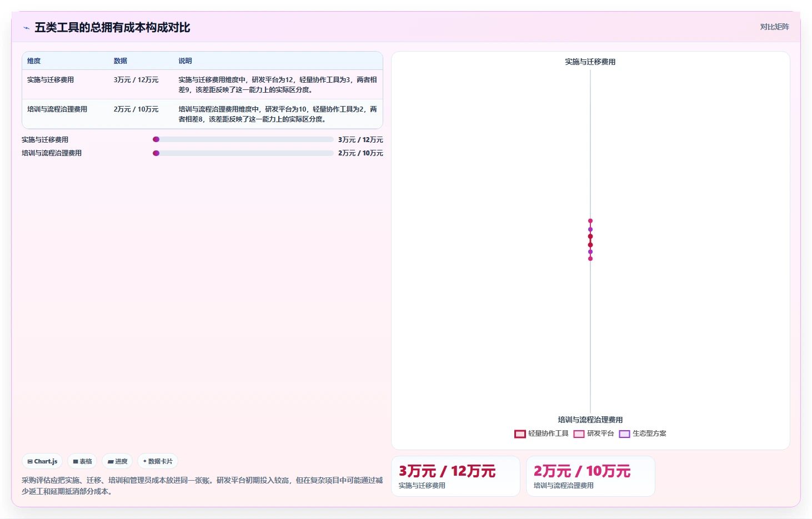812x519 pixels.
Task: Click the 对比矩阵 label in header
Action: (774, 27)
